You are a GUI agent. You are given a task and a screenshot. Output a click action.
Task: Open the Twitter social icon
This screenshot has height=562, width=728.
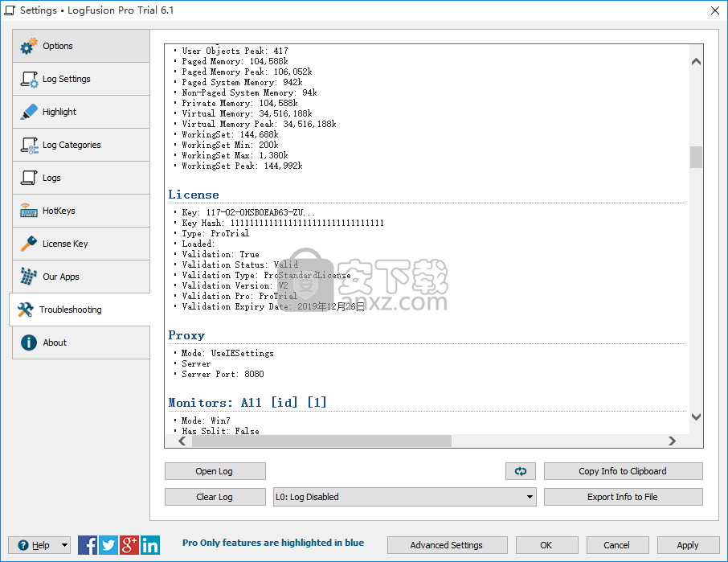point(108,545)
